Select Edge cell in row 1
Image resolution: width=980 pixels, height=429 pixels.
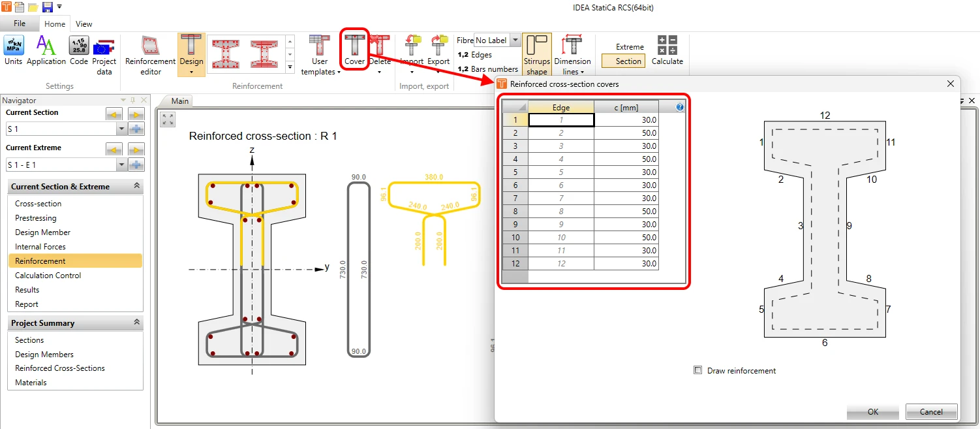[x=561, y=120]
